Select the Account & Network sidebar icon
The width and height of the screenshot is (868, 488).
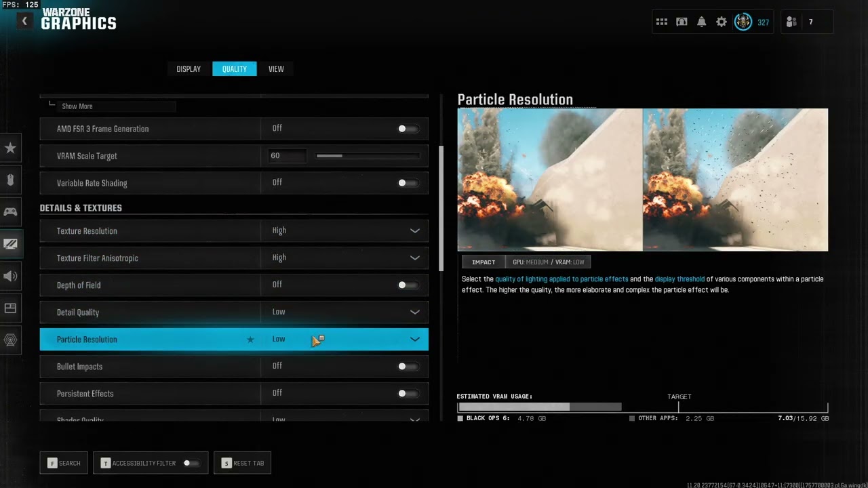[10, 340]
